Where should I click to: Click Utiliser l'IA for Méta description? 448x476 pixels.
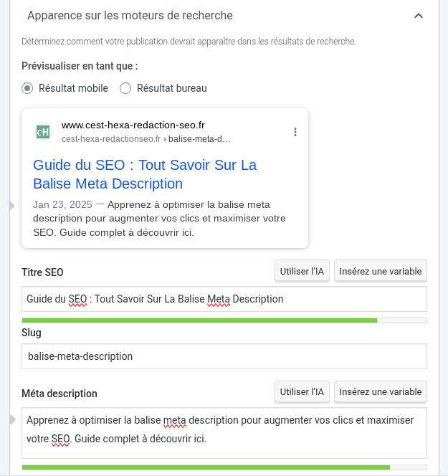point(302,392)
